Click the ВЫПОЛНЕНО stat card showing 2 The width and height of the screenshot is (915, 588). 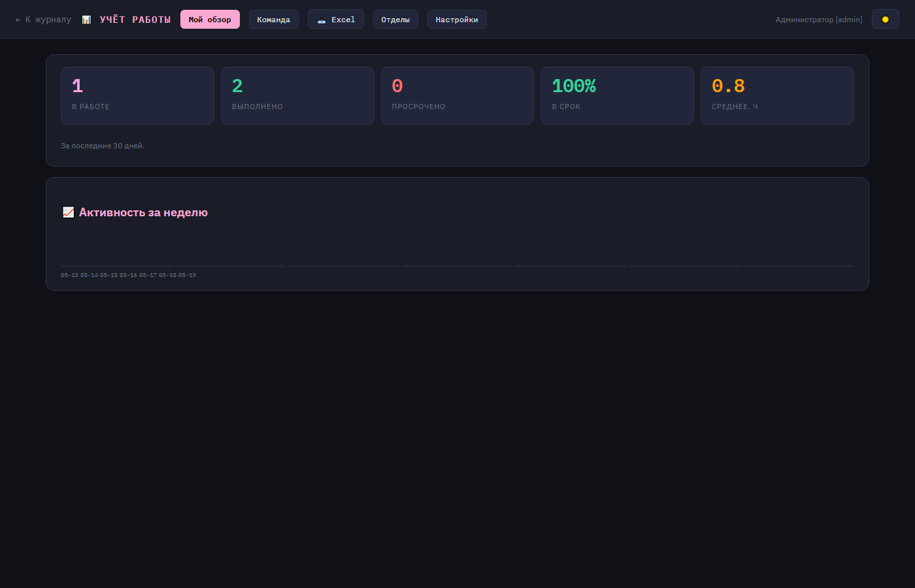(x=297, y=95)
